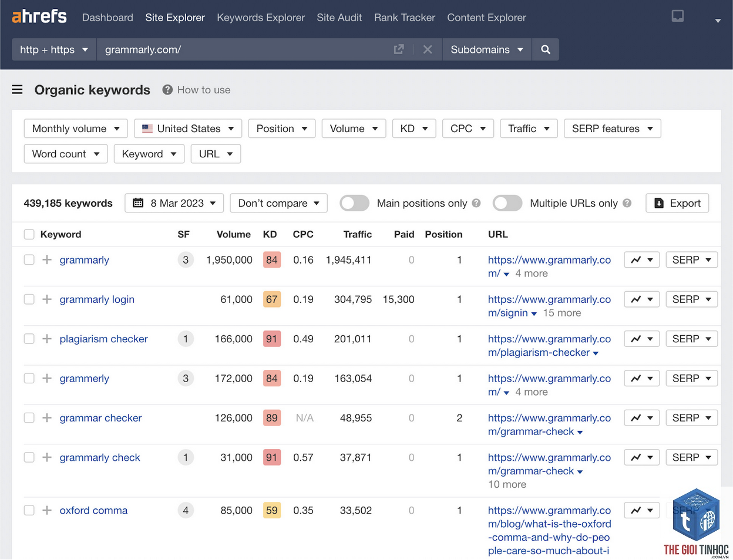
Task: Add grammerly keyword with plus icon
Action: click(47, 379)
